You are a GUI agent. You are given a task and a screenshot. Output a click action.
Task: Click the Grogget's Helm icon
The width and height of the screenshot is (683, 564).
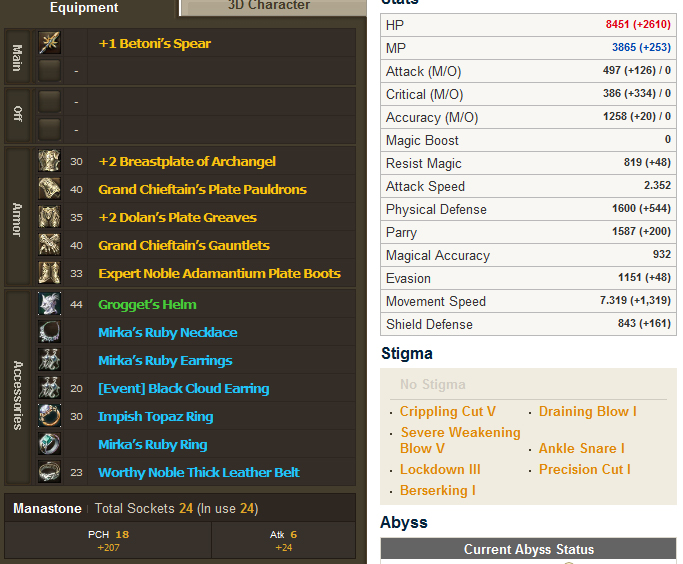tap(49, 304)
